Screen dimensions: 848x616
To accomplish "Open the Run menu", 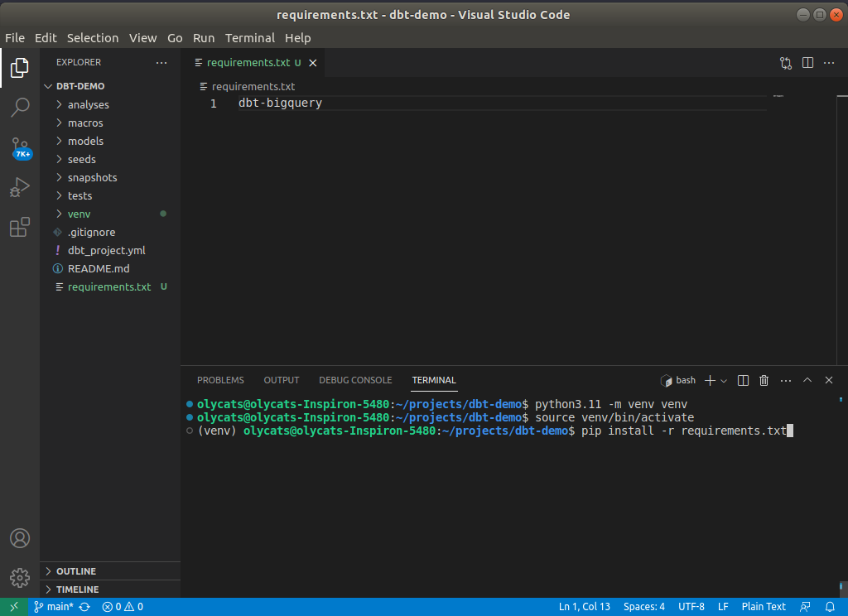I will tap(204, 38).
